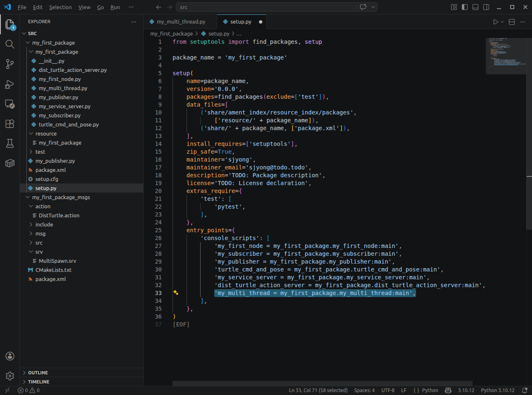
Task: Open the Copilot chat icon in the title bar
Action: [363, 7]
